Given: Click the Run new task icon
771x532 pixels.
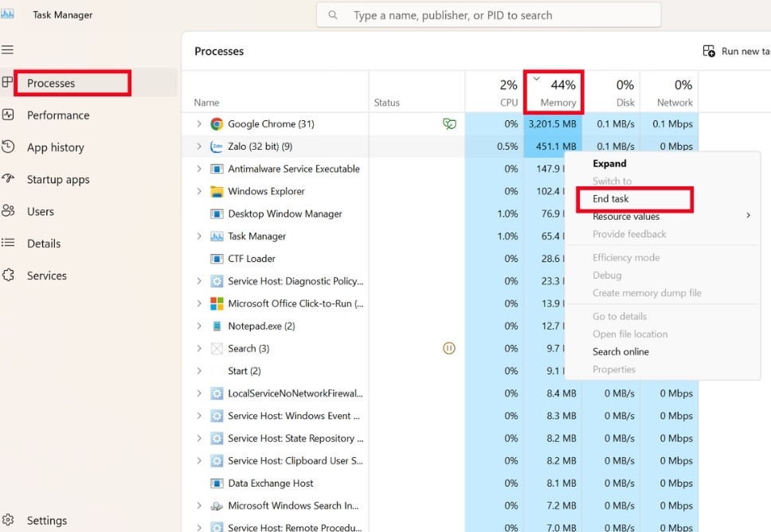Looking at the screenshot, I should coord(709,51).
